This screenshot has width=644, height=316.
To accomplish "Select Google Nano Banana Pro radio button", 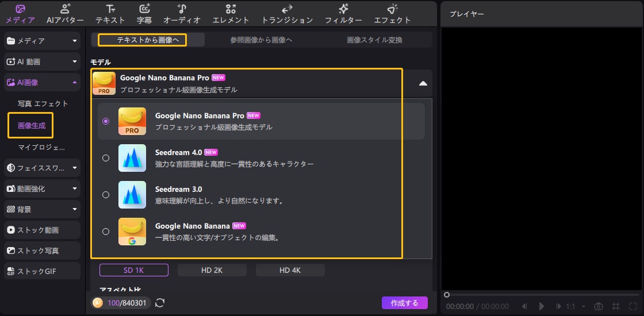I will [x=106, y=121].
